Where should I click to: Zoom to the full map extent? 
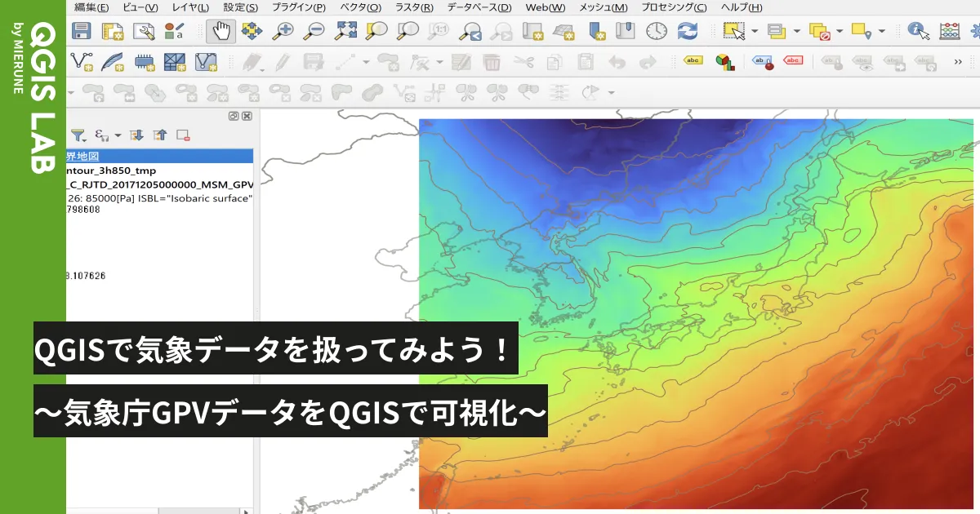point(346,30)
